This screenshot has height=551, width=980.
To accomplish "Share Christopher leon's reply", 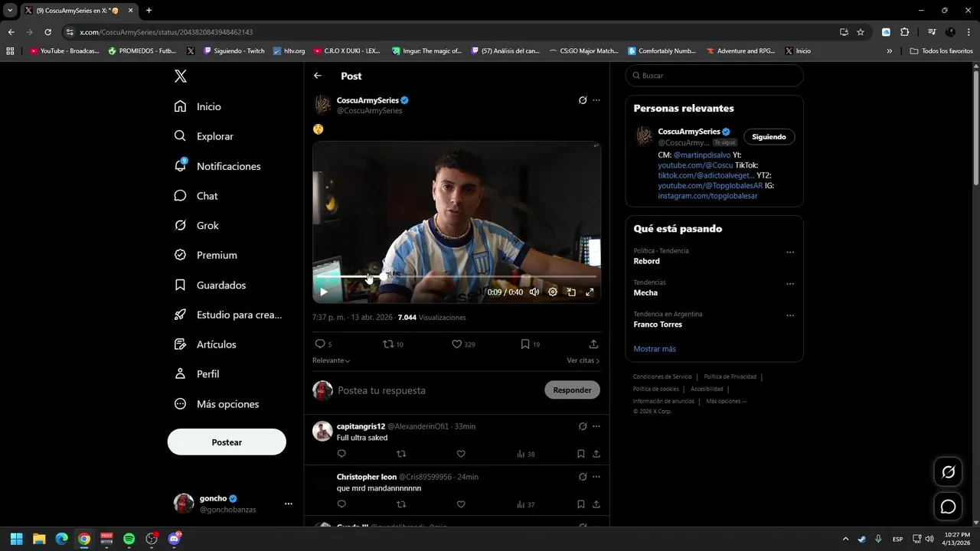I will point(596,504).
